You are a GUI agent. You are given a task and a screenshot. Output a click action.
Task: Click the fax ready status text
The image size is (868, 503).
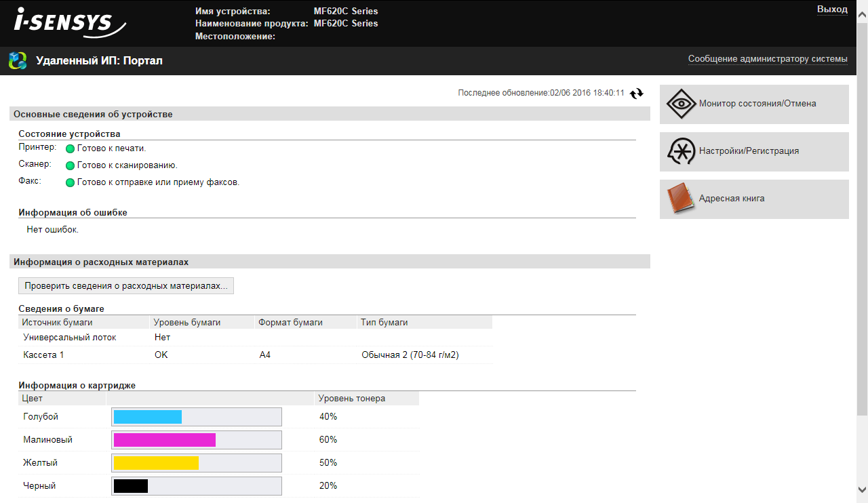point(159,182)
